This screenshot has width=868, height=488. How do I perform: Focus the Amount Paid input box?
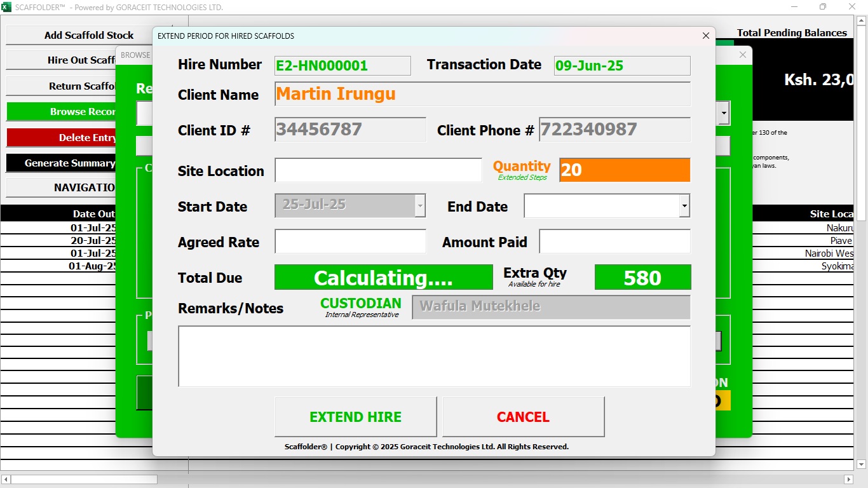coord(614,242)
